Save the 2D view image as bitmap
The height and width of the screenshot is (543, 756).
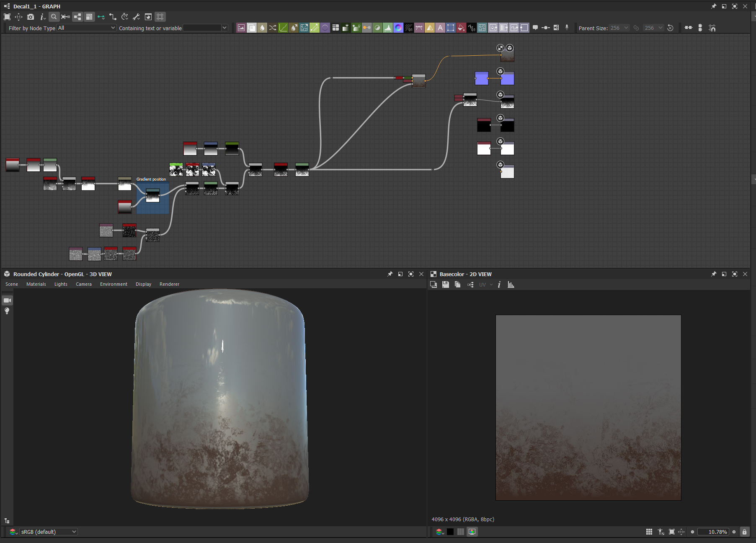(x=445, y=285)
